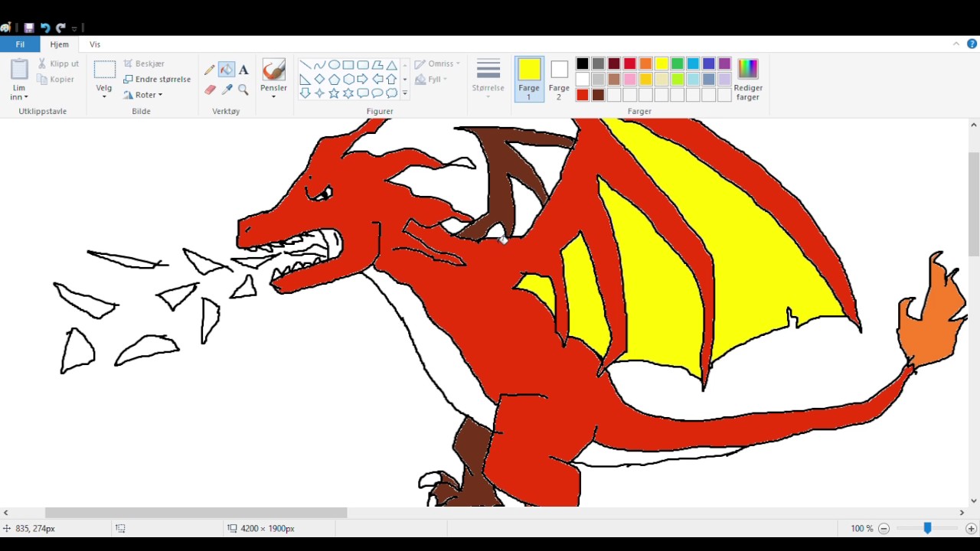Choose the Pensler brush icon
Viewport: 980px width, 551px height.
pyautogui.click(x=273, y=70)
